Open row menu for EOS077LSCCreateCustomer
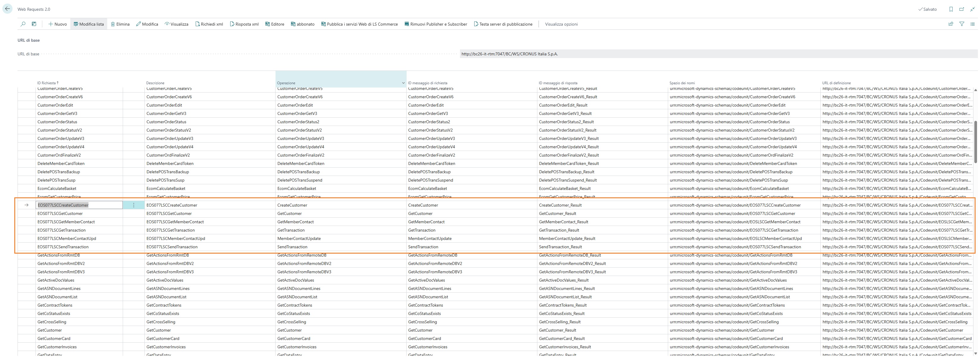980x359 pixels. [x=133, y=205]
